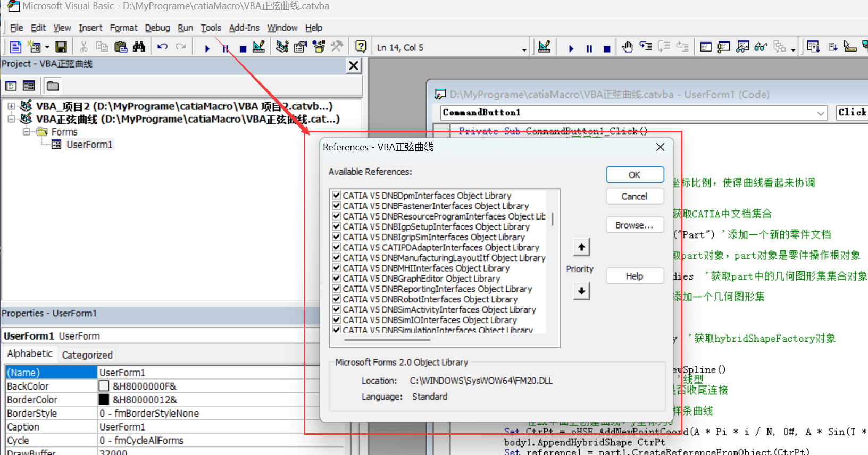Viewport: 868px width, 455px height.
Task: Click Help in the References dialog
Action: pos(635,276)
